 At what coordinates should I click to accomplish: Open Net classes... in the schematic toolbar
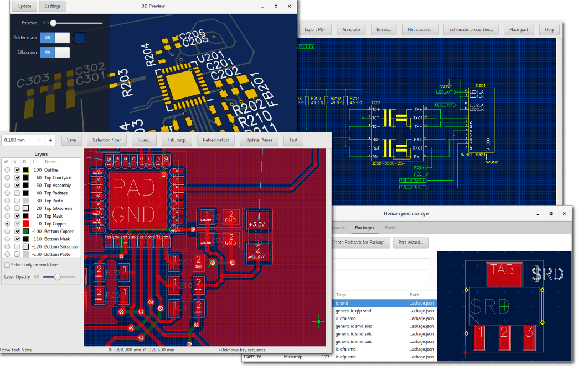(420, 30)
